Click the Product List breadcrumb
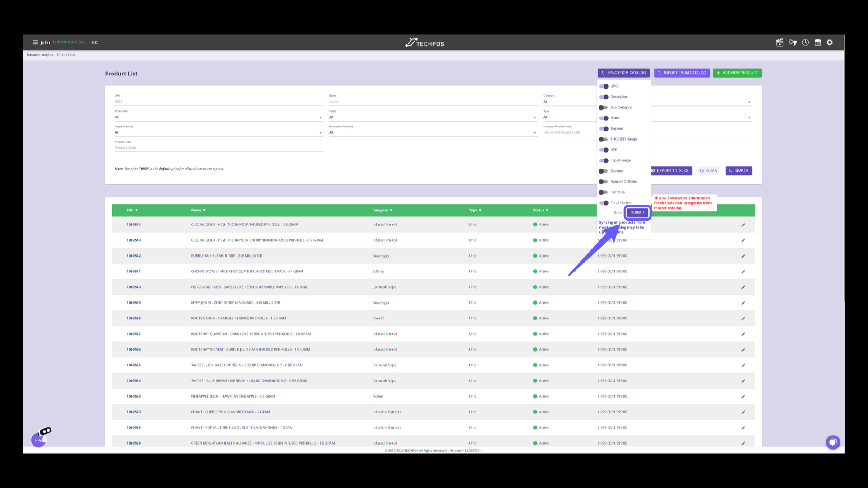Screen dimensions: 868x488 click(66, 55)
